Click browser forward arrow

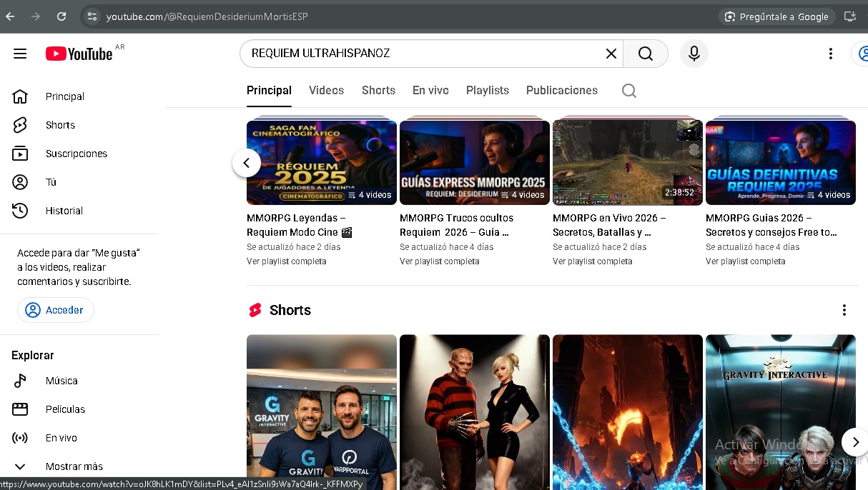point(36,16)
